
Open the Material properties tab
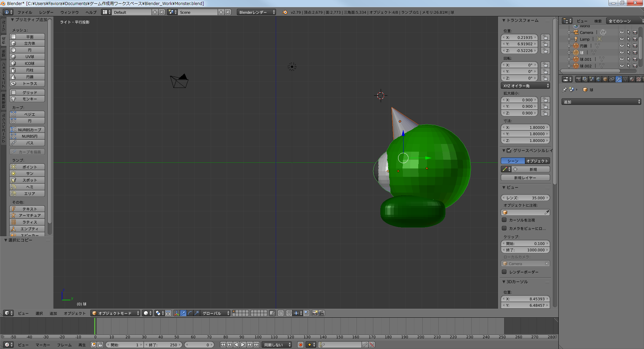tap(632, 79)
